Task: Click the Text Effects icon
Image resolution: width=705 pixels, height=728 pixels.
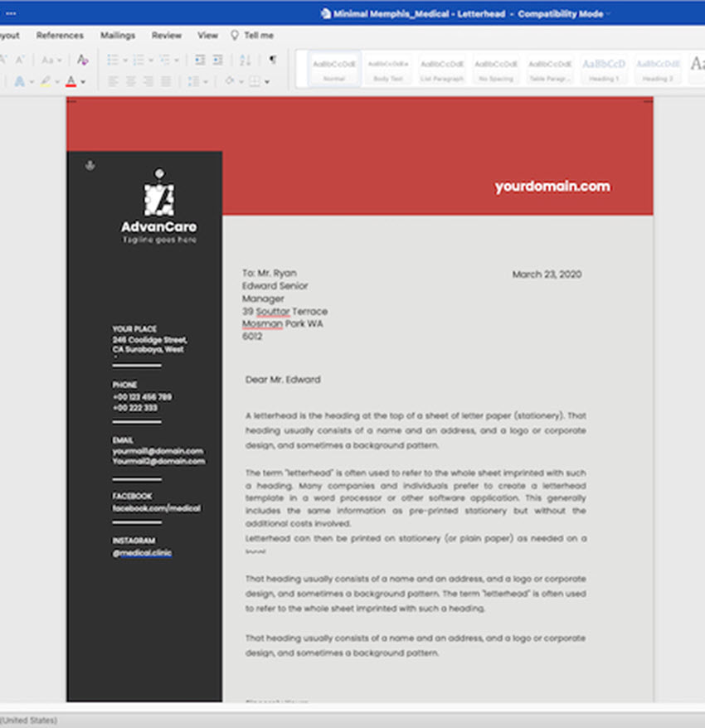Action: click(x=20, y=82)
